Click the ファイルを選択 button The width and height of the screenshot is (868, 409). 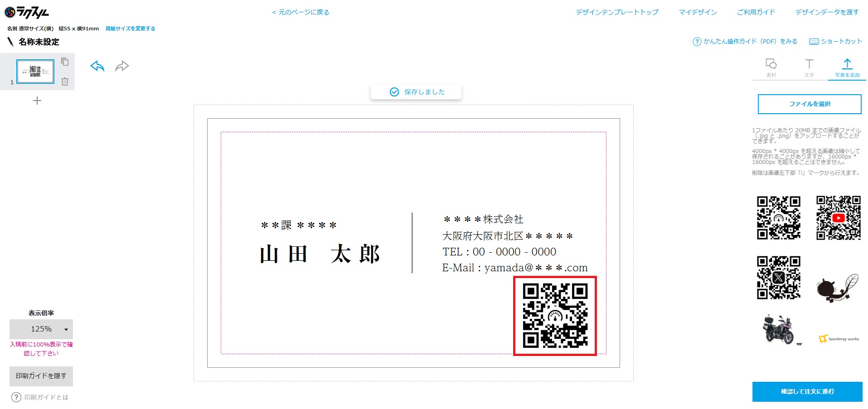(810, 104)
